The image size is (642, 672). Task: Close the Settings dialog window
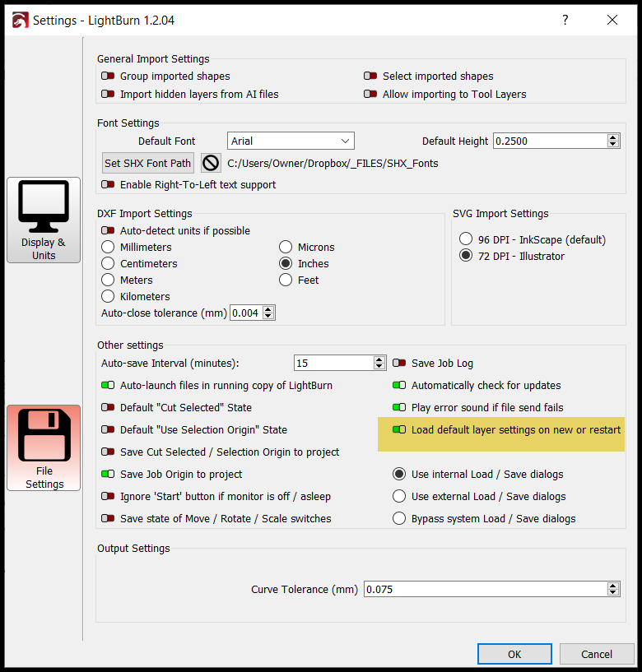612,20
